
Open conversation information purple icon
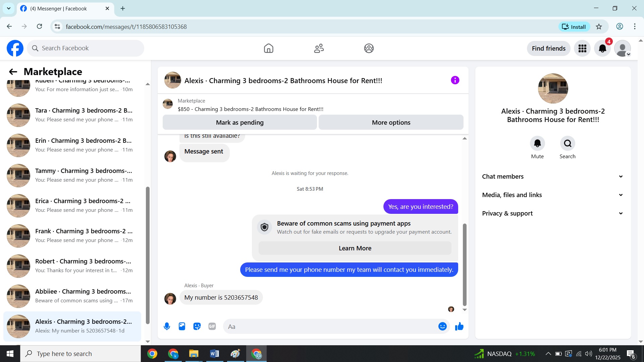455,80
